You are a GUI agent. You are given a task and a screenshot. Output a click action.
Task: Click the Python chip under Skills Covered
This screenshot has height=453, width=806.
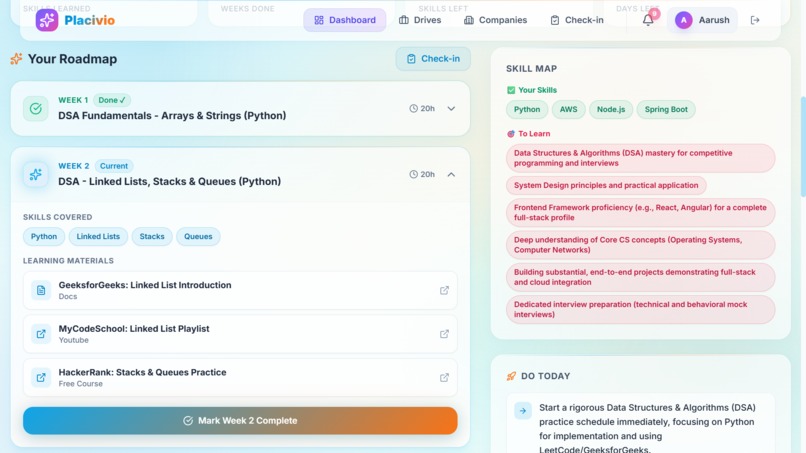[44, 237]
